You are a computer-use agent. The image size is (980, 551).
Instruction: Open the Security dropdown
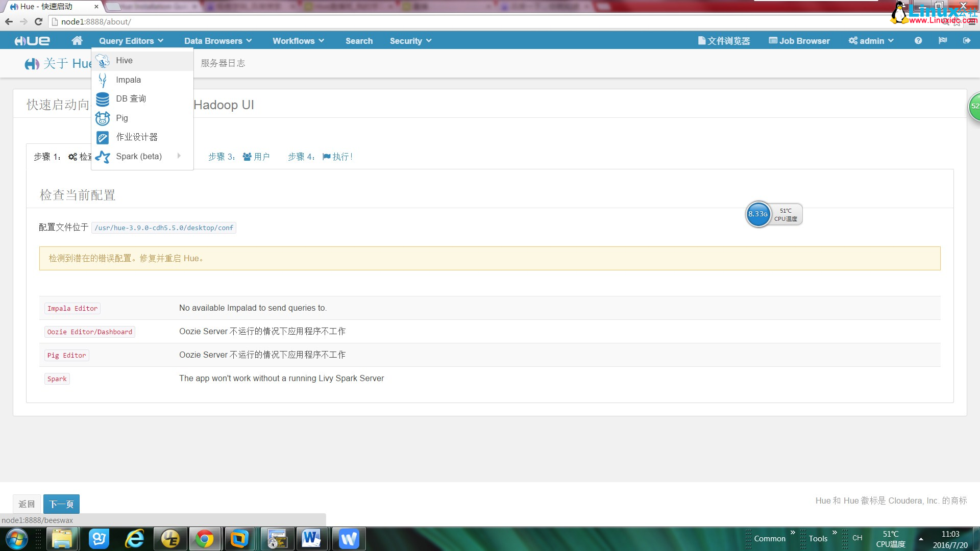pyautogui.click(x=410, y=41)
